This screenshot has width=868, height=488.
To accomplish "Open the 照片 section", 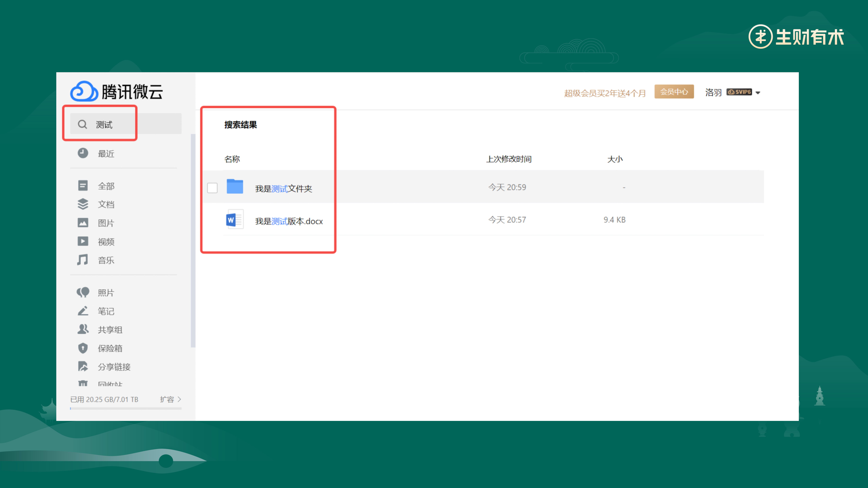I will (x=106, y=293).
